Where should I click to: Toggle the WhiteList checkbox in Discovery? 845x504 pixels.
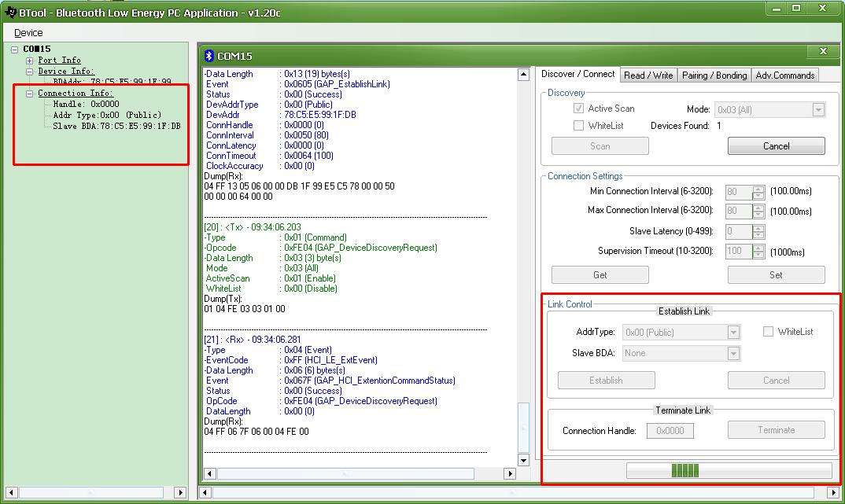[x=579, y=126]
